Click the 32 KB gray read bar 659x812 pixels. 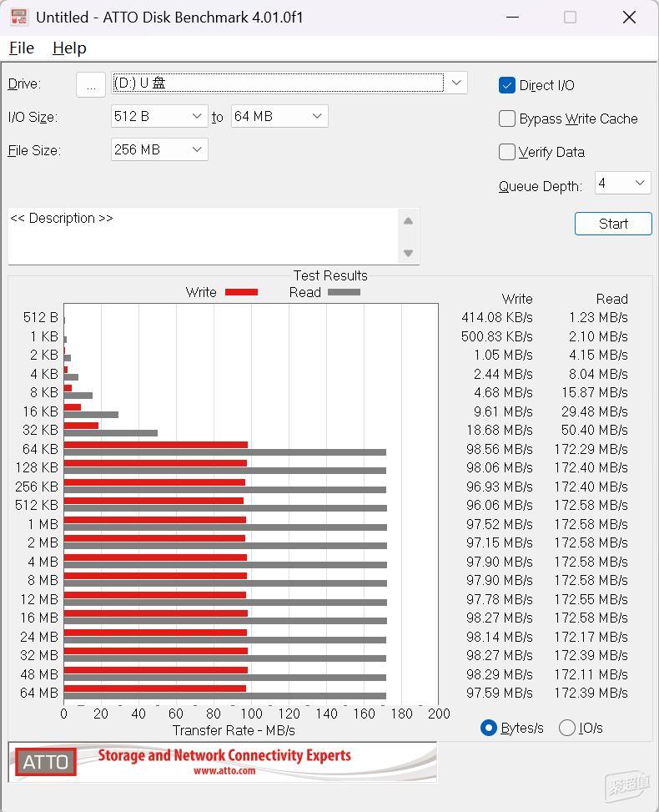[x=111, y=433]
